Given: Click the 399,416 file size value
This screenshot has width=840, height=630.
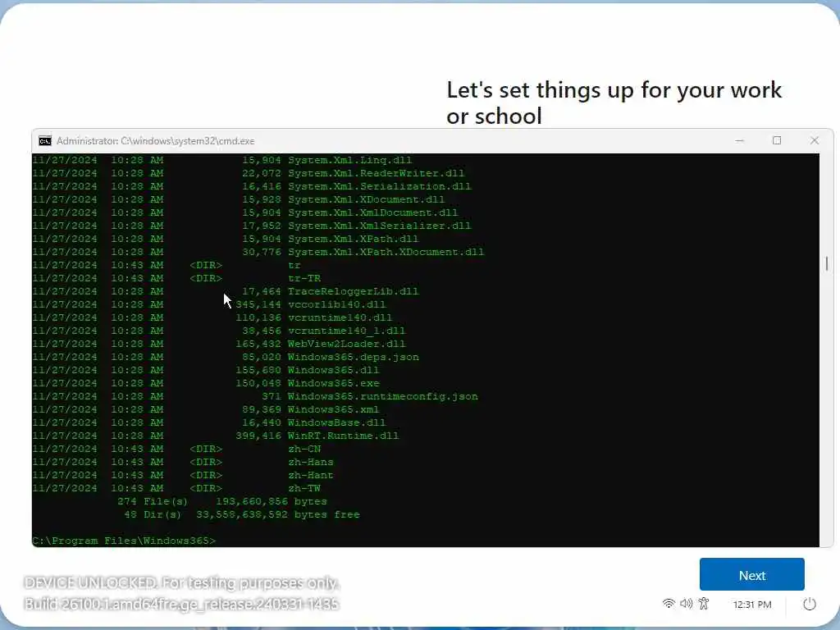Looking at the screenshot, I should click(x=258, y=436).
